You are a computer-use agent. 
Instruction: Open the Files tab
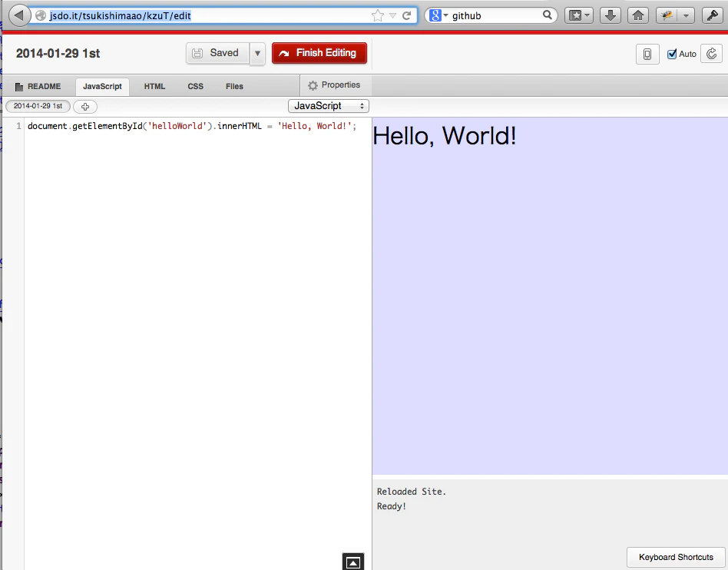click(x=234, y=86)
